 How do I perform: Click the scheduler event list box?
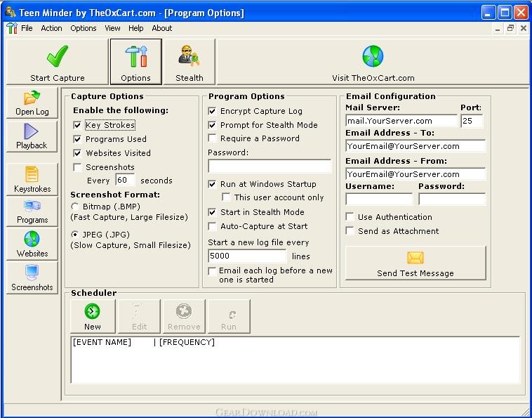point(295,360)
